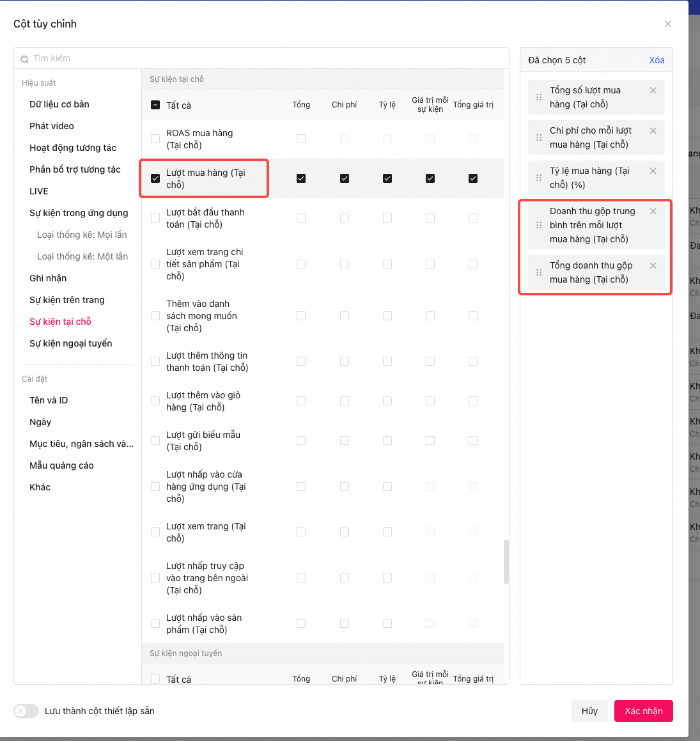Grab drag handle of Tổng doanh thu gộp

coord(539,272)
